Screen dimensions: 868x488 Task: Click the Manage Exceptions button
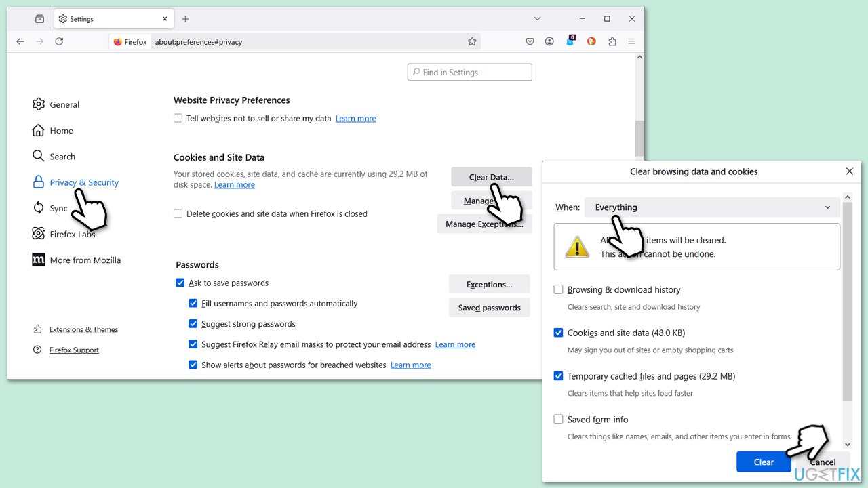click(x=484, y=224)
